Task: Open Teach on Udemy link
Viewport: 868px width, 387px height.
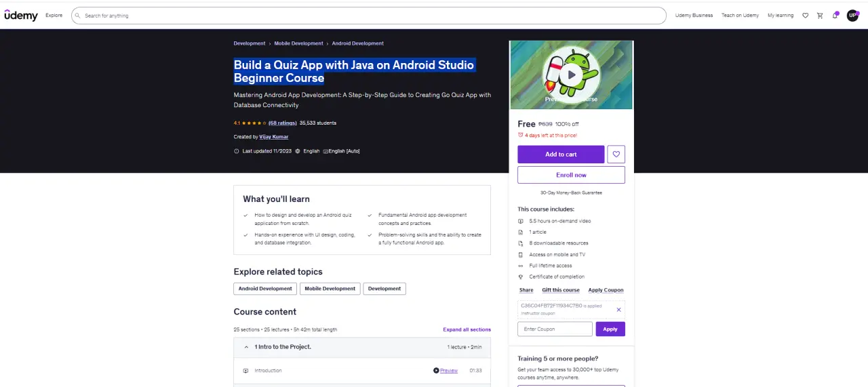Action: pyautogui.click(x=741, y=16)
